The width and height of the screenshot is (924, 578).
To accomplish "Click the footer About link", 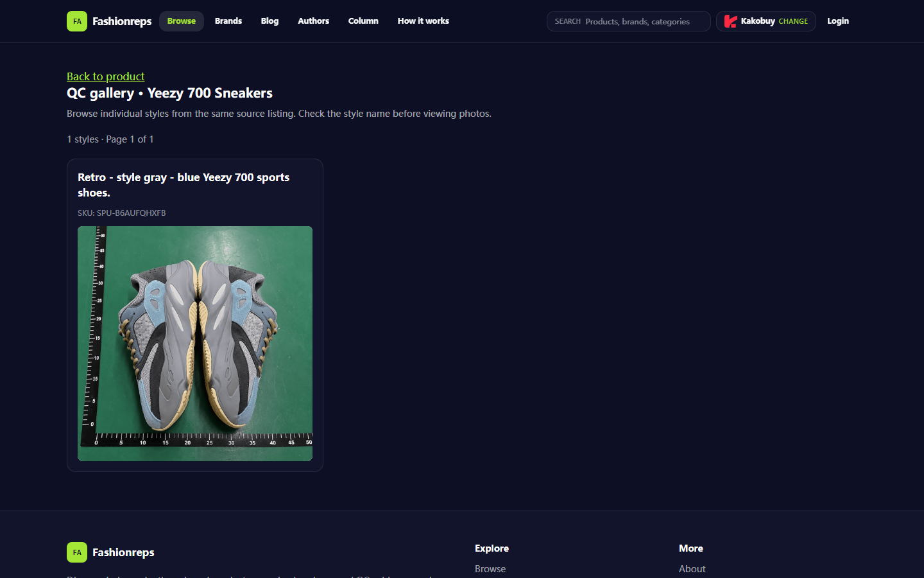I will [x=692, y=569].
